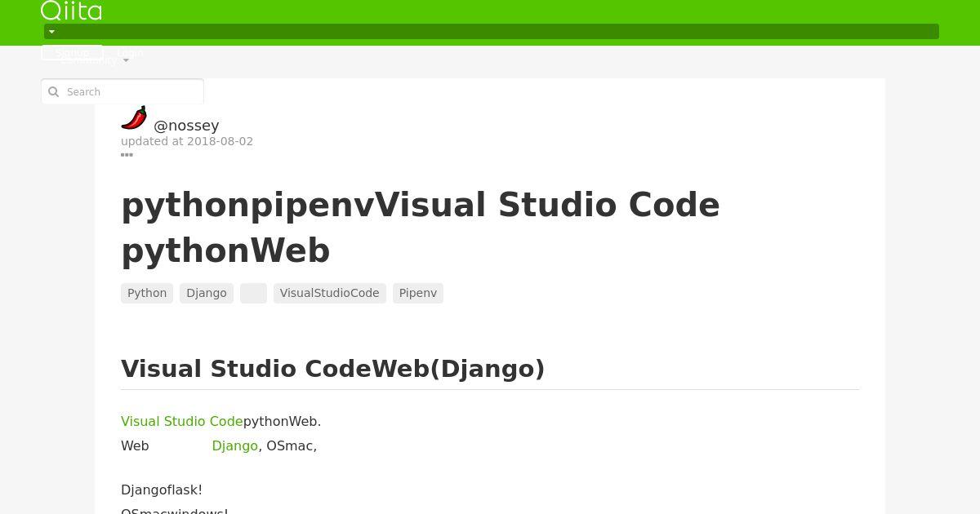
Task: Click the heading 'Visual Studio CodeWeb(Django)'
Action: (333, 369)
